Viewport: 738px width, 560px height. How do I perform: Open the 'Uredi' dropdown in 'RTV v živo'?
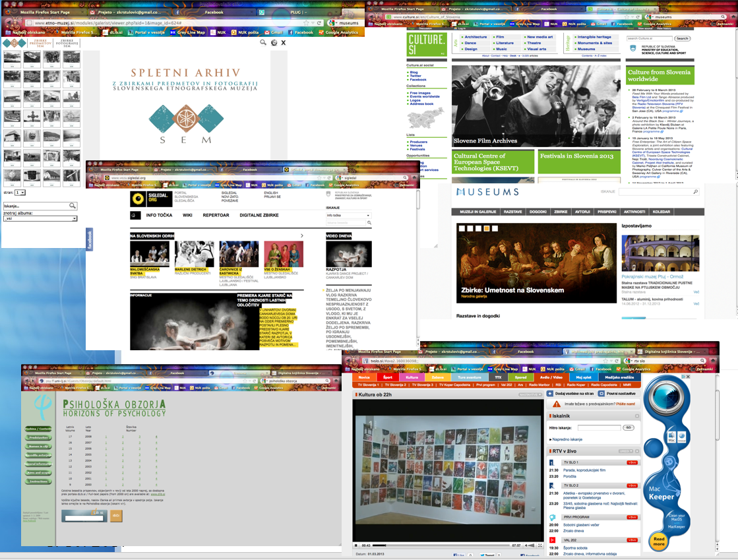[x=625, y=451]
